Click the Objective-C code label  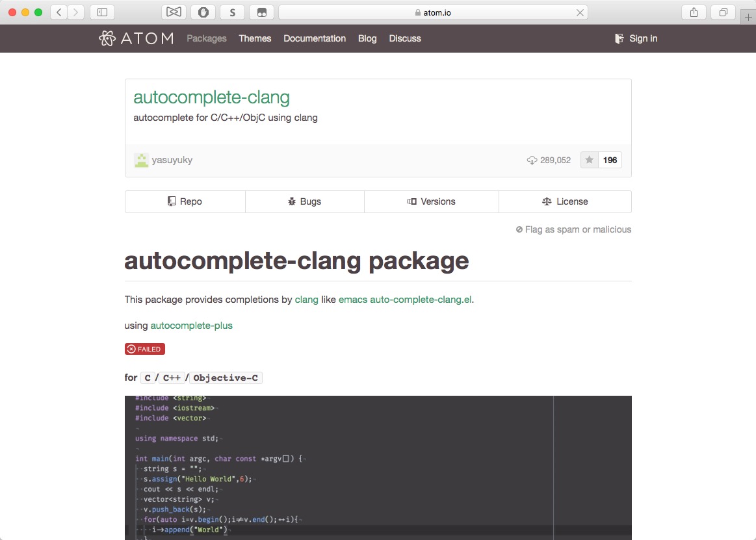(226, 378)
